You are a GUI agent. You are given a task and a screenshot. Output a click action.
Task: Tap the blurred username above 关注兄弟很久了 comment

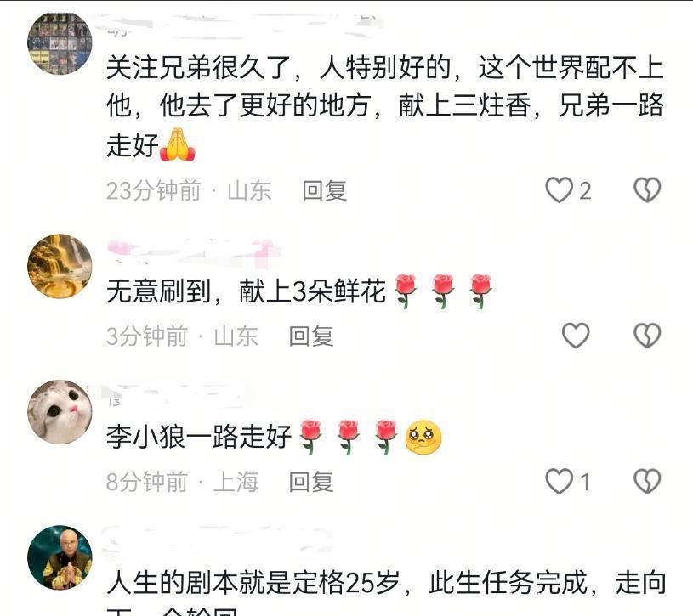(x=243, y=25)
